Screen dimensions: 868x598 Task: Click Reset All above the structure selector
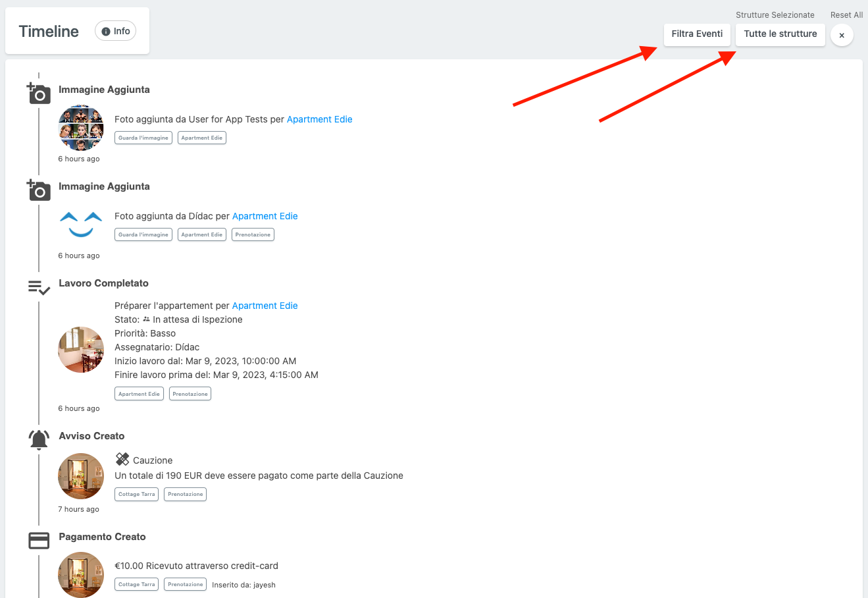pyautogui.click(x=846, y=14)
